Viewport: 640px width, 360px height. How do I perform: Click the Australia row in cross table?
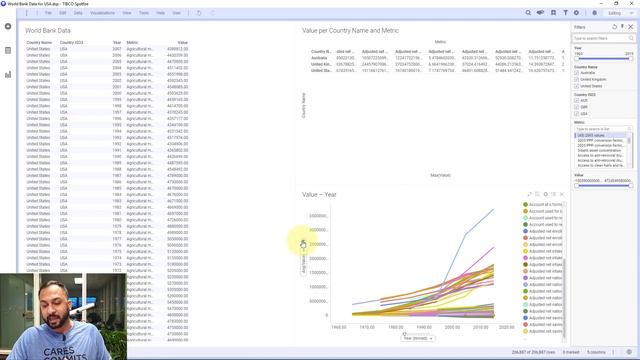click(x=437, y=58)
